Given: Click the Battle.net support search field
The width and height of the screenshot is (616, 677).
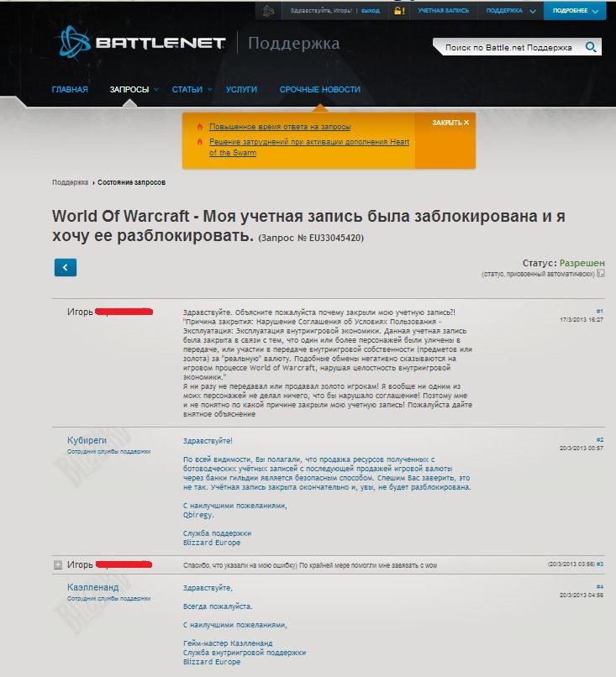Looking at the screenshot, I should (508, 48).
